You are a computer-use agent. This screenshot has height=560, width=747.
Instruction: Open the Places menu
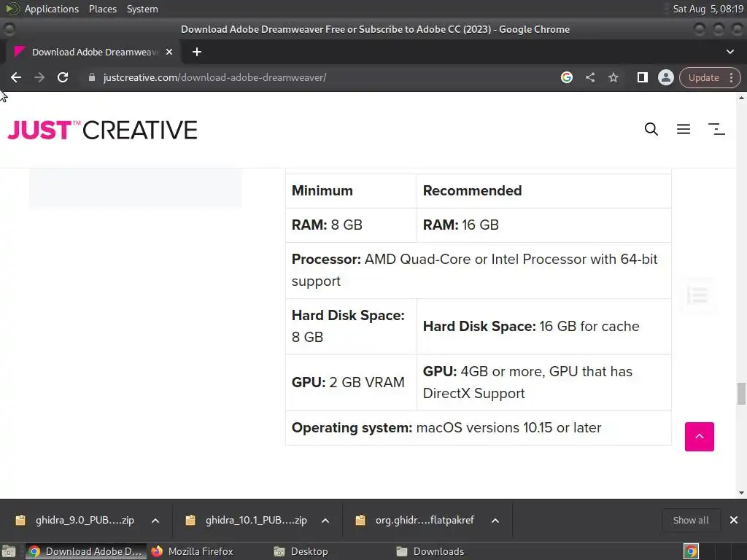coord(102,9)
